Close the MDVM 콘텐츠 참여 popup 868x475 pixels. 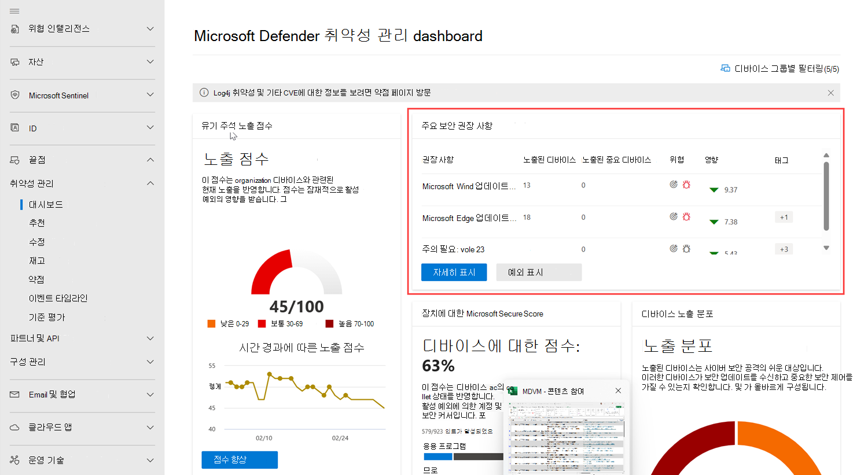point(618,391)
